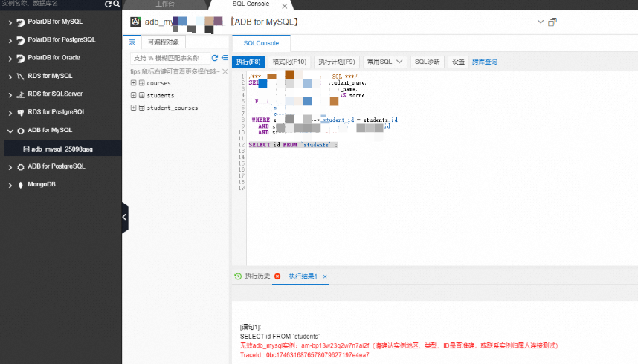Select student_courses table name

pyautogui.click(x=172, y=108)
